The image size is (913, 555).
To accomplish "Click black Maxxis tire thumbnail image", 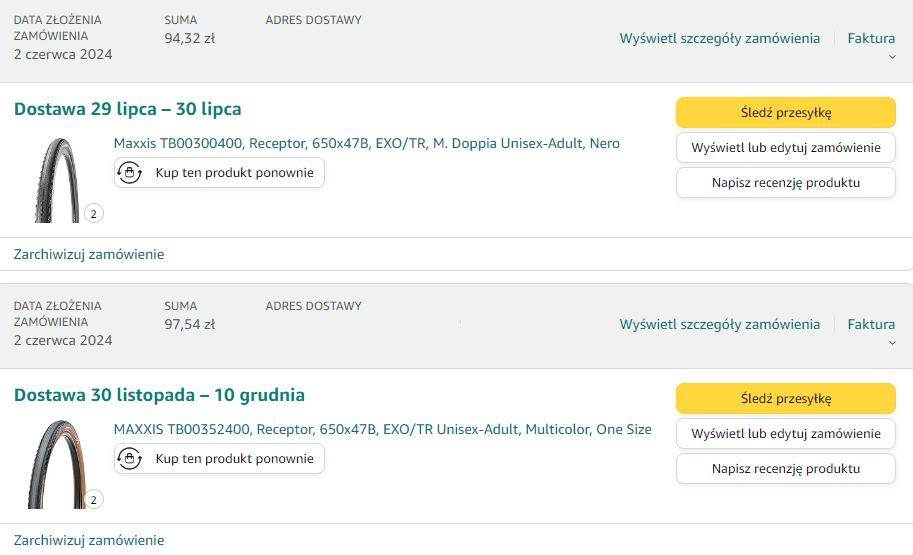I will (x=57, y=179).
